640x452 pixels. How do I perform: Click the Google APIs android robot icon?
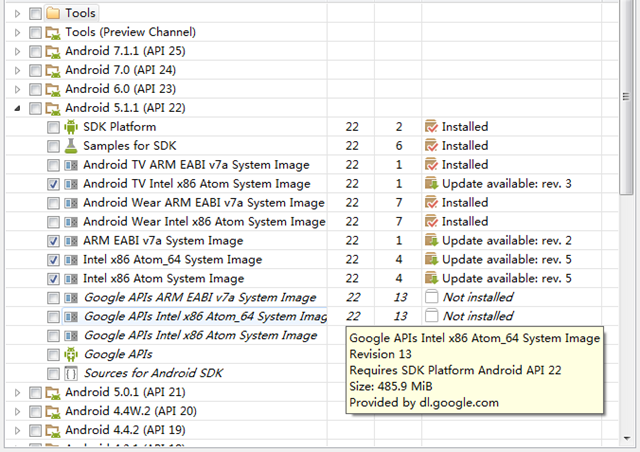(71, 354)
